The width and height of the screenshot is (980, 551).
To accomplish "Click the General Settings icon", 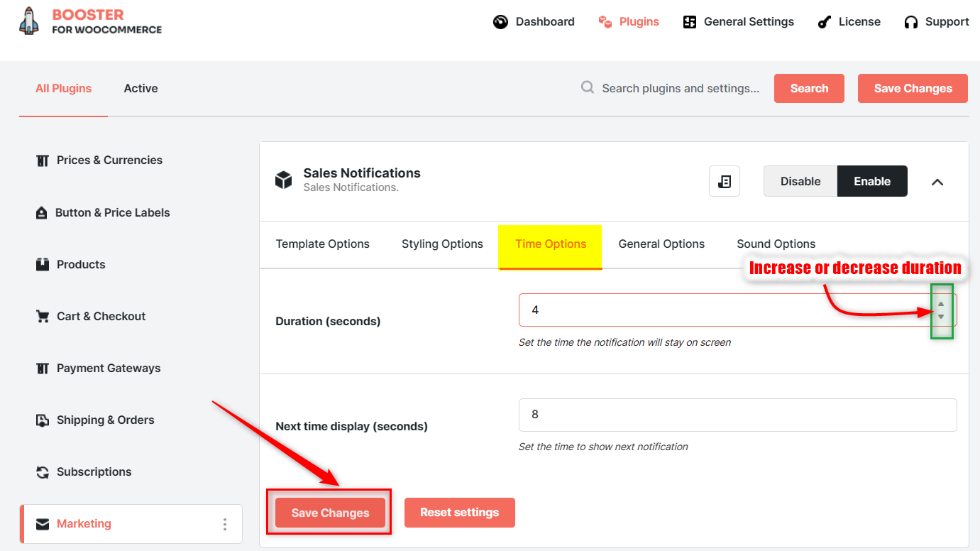I will pos(690,22).
